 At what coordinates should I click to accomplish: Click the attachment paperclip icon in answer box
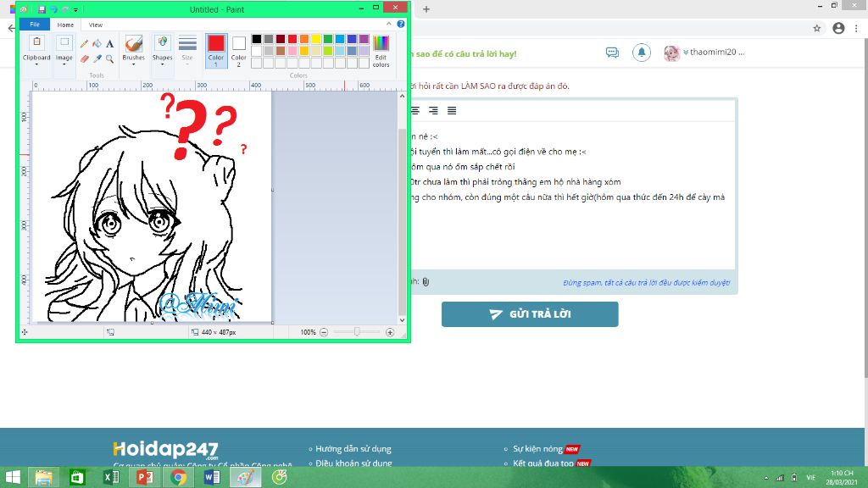[x=426, y=281]
